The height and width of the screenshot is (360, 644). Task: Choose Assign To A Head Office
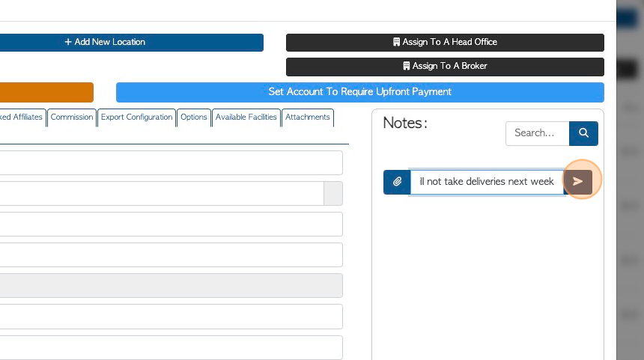click(445, 42)
